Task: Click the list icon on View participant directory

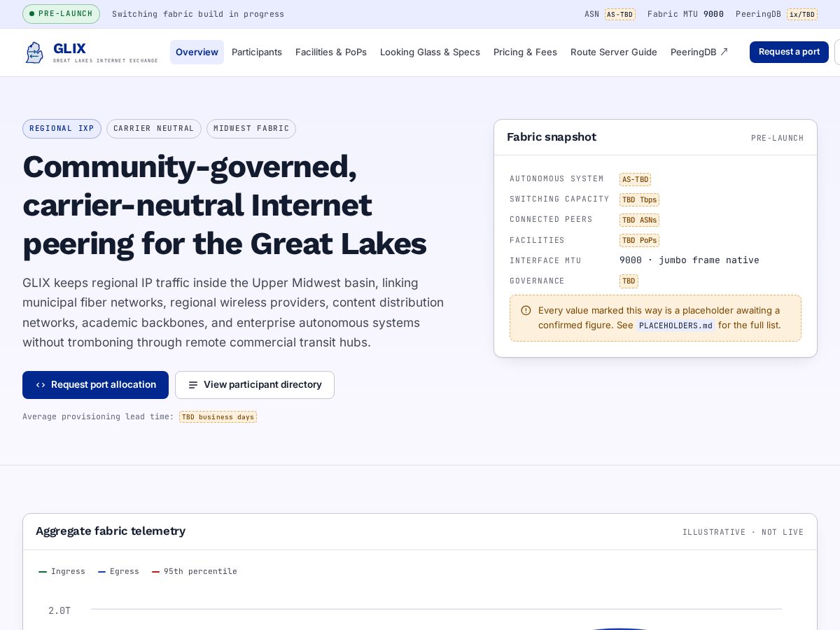Action: (x=193, y=385)
